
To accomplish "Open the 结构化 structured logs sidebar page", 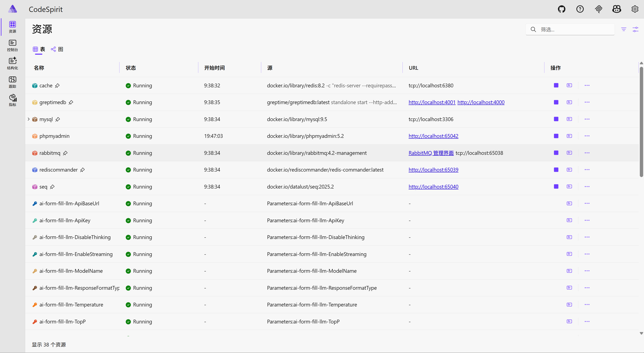I will coord(13,64).
